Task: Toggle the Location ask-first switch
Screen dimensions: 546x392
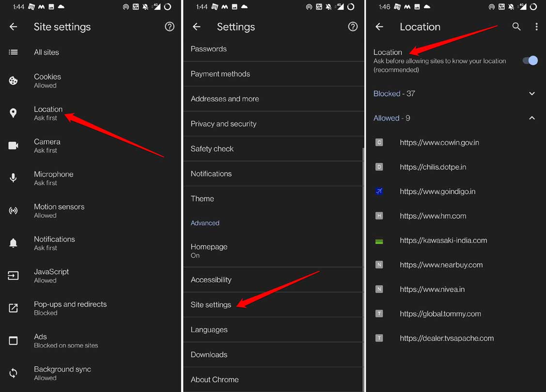Action: coord(530,60)
